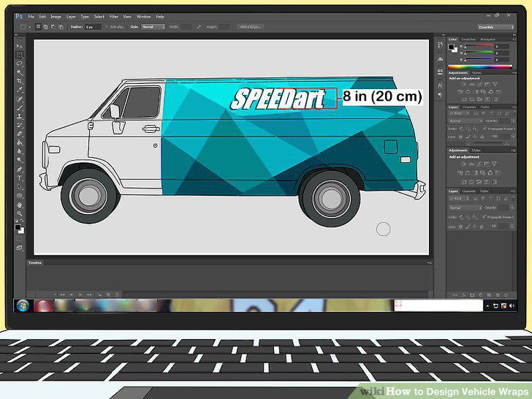Select the Crop tool
The height and width of the screenshot is (399, 532).
point(19,81)
